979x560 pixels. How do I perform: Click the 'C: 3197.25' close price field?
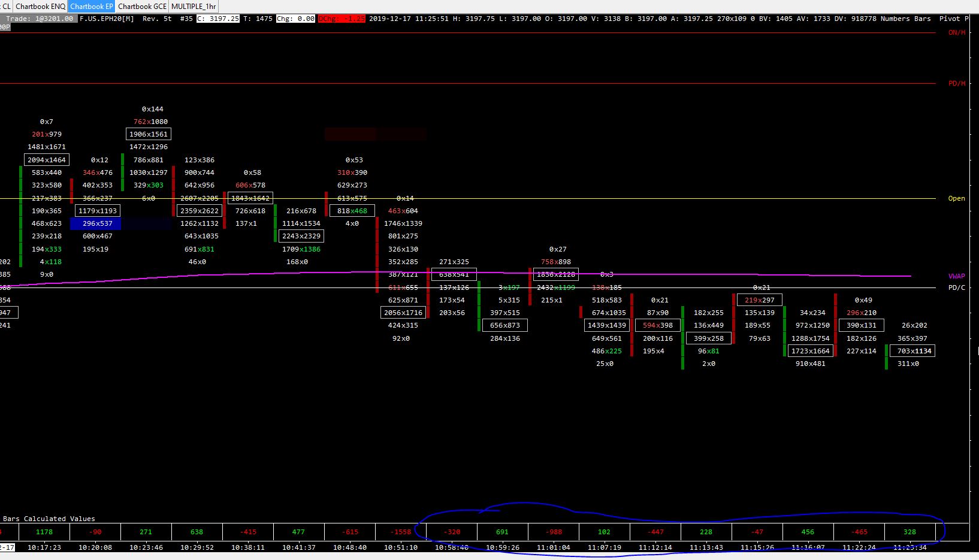coord(218,19)
